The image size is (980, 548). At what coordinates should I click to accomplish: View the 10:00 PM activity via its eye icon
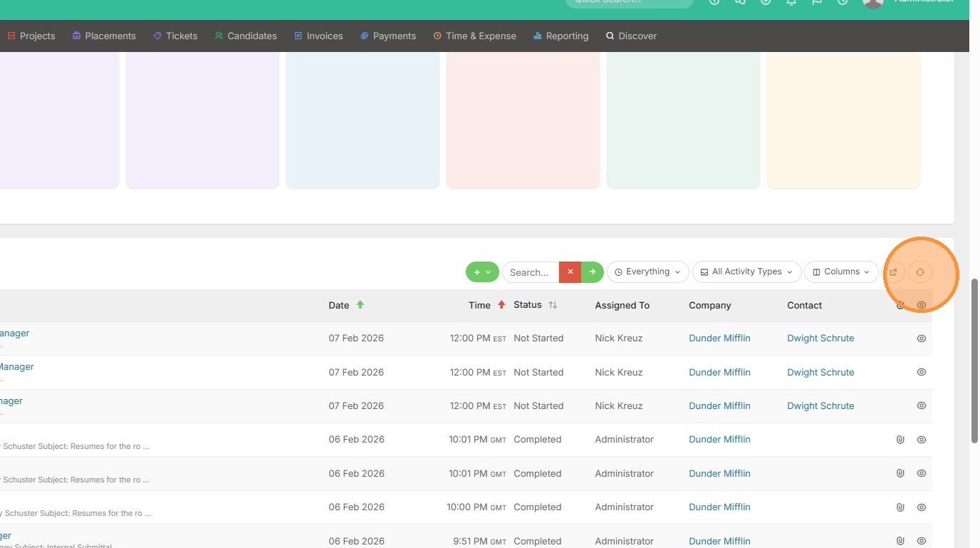point(922,507)
